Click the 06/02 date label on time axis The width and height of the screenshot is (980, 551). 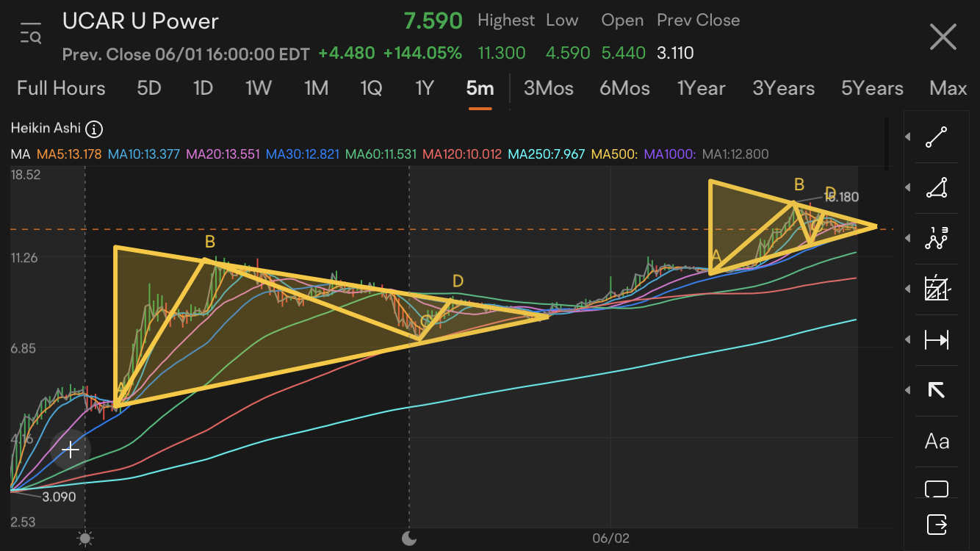(x=611, y=539)
